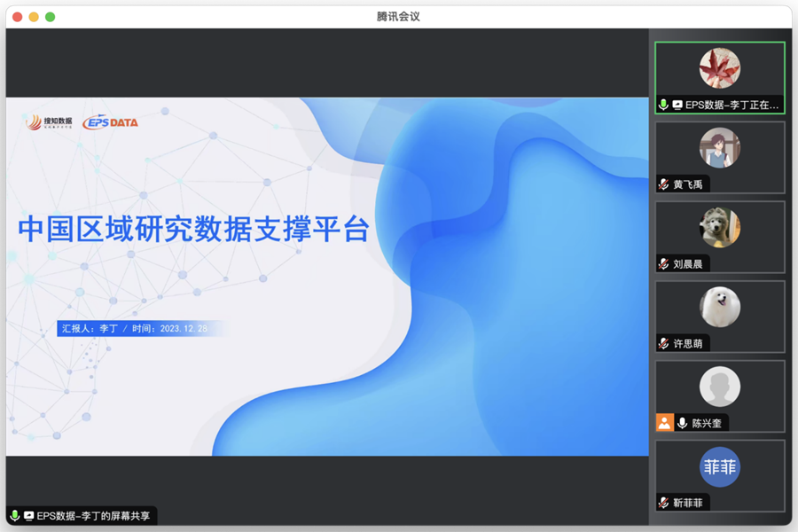The height and width of the screenshot is (532, 798).
Task: Click the EPS DATA logo on the slide
Action: tap(111, 122)
